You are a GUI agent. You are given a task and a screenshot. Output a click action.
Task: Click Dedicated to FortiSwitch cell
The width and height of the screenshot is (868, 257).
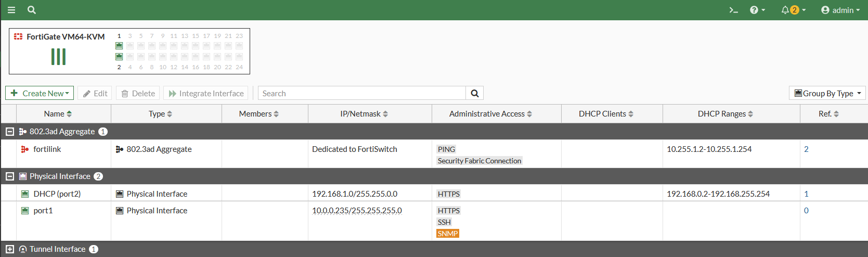pos(355,149)
